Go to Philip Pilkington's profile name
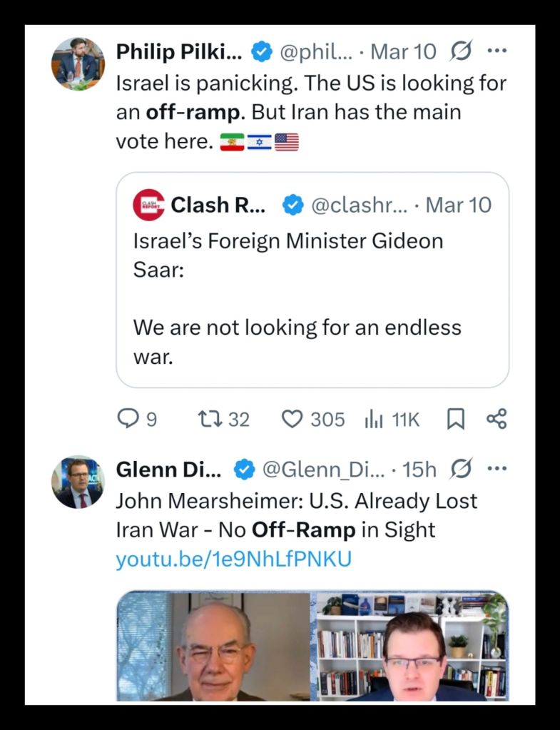Viewport: 560px width, 730px height. [178, 51]
